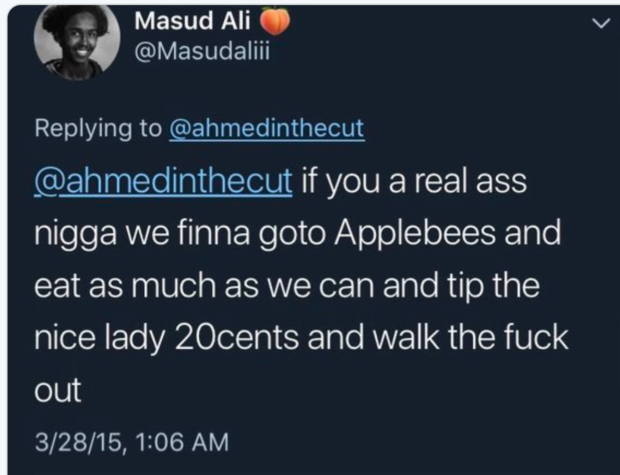Open the tweet options chevron menu
The image size is (620, 475).
(x=598, y=23)
